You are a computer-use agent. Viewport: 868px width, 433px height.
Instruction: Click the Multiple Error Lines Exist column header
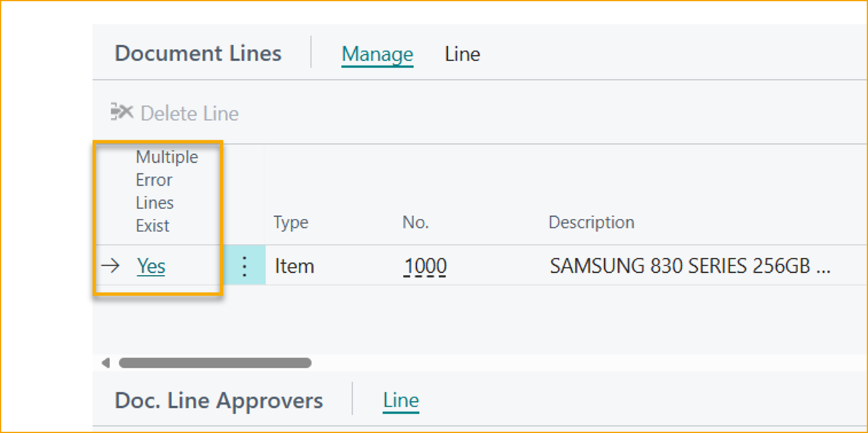pos(166,191)
